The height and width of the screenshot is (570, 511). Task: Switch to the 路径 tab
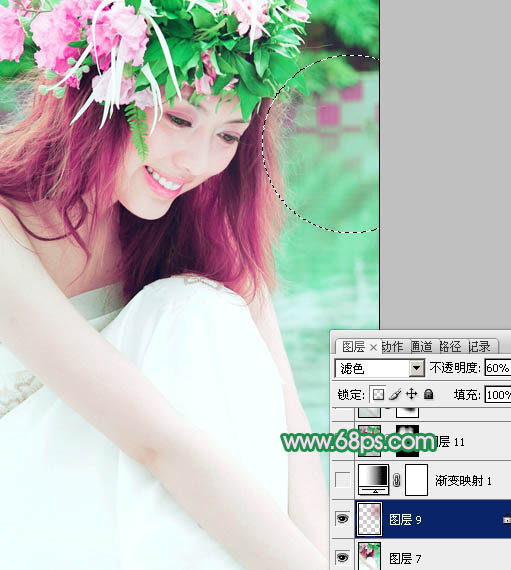(x=450, y=347)
